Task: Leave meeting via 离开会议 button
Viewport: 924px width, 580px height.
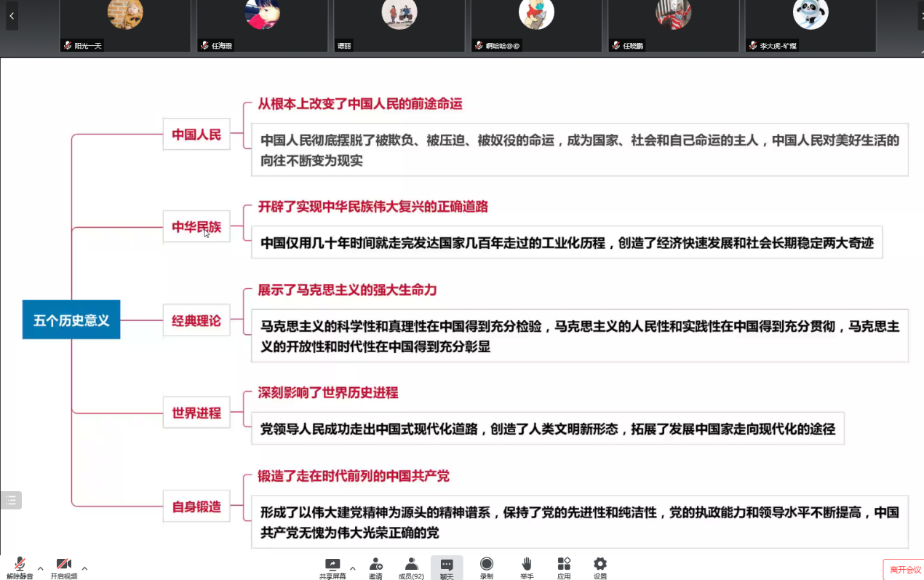Action: [905, 570]
